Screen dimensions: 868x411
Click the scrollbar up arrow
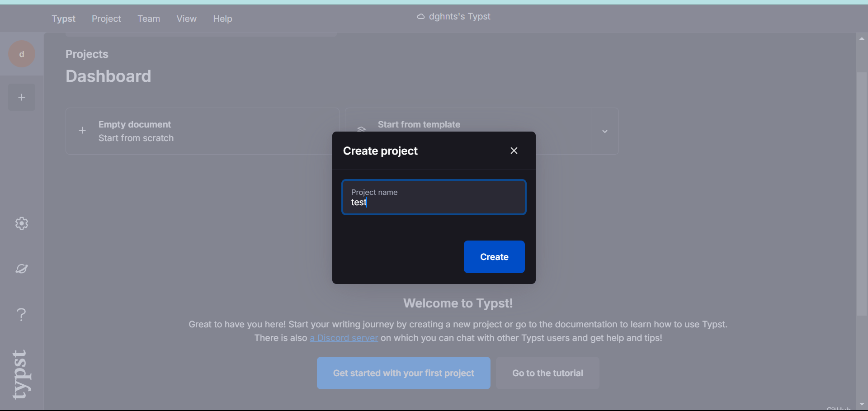point(862,38)
